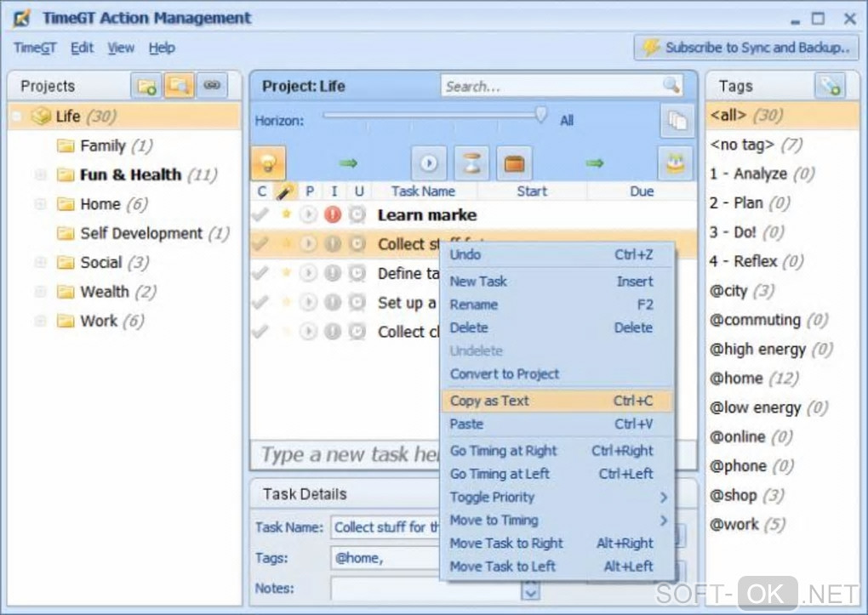Mark Collect cl task complete checkmark
This screenshot has height=615, width=868.
(260, 331)
